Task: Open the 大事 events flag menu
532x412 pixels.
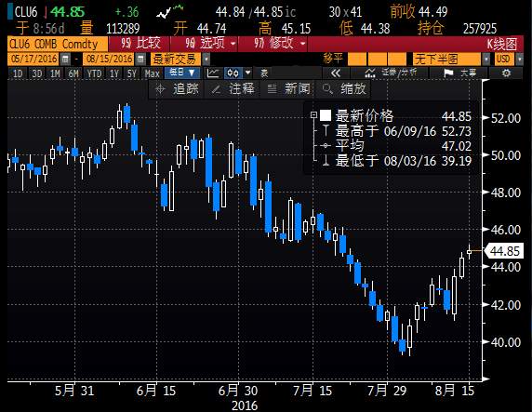Action: 459,73
